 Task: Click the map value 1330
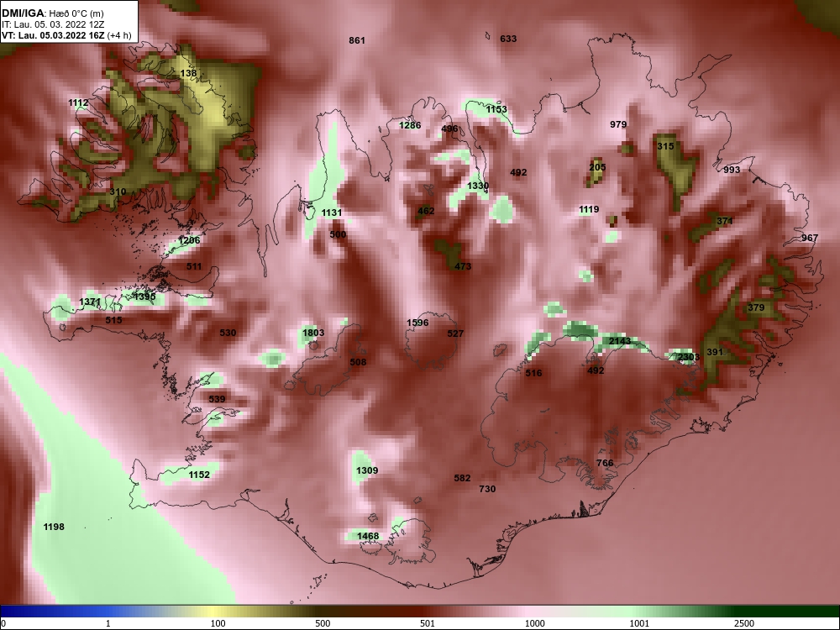point(478,186)
